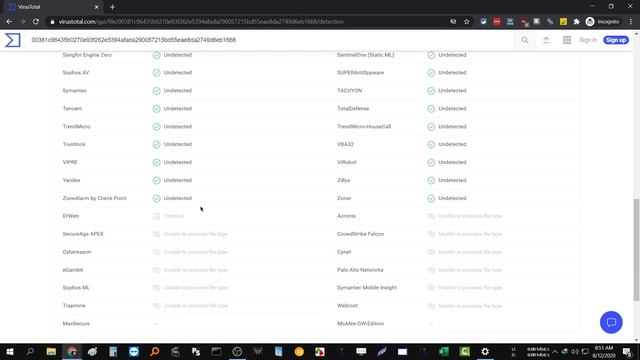Click the browser back arrow
The width and height of the screenshot is (640, 360).
(9, 22)
